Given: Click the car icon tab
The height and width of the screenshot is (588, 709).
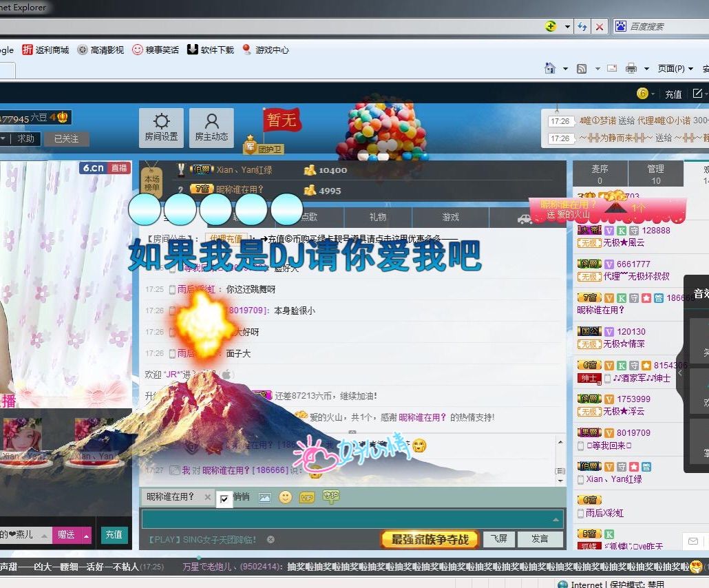Looking at the screenshot, I should pos(525,219).
